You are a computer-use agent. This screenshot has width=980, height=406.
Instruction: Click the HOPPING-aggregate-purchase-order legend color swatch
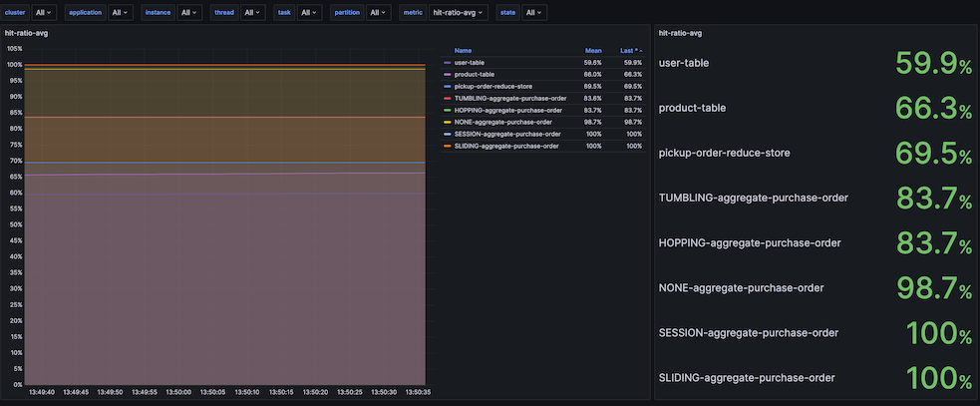(447, 110)
